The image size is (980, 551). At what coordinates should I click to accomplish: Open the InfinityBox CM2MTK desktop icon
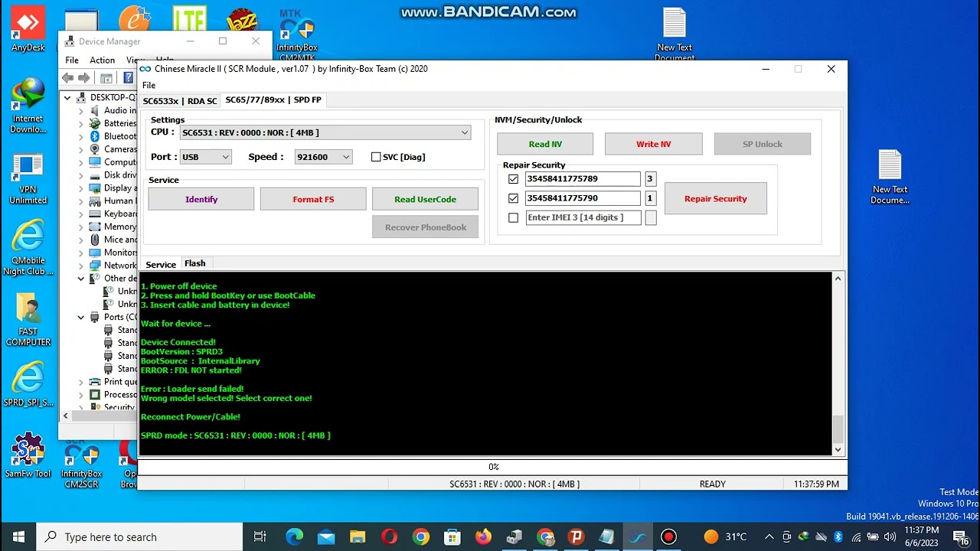297,34
